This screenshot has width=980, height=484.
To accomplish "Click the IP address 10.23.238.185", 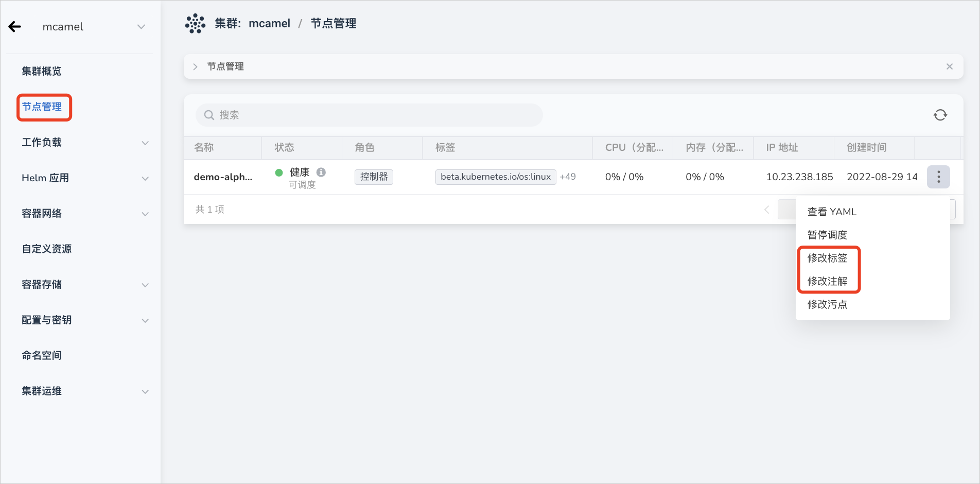I will pyautogui.click(x=799, y=177).
